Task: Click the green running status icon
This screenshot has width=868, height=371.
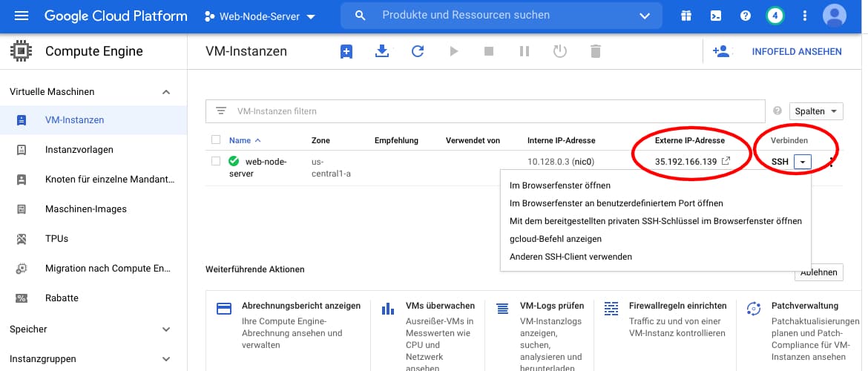Action: 234,161
